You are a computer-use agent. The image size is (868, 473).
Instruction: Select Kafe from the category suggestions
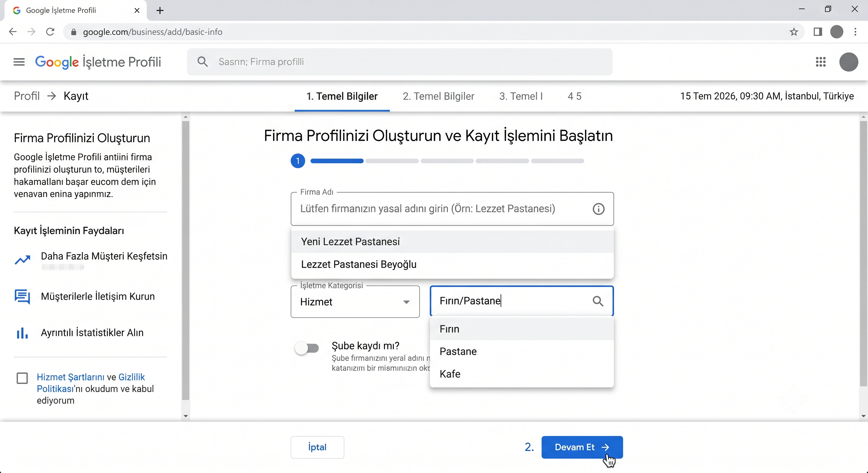click(x=522, y=374)
